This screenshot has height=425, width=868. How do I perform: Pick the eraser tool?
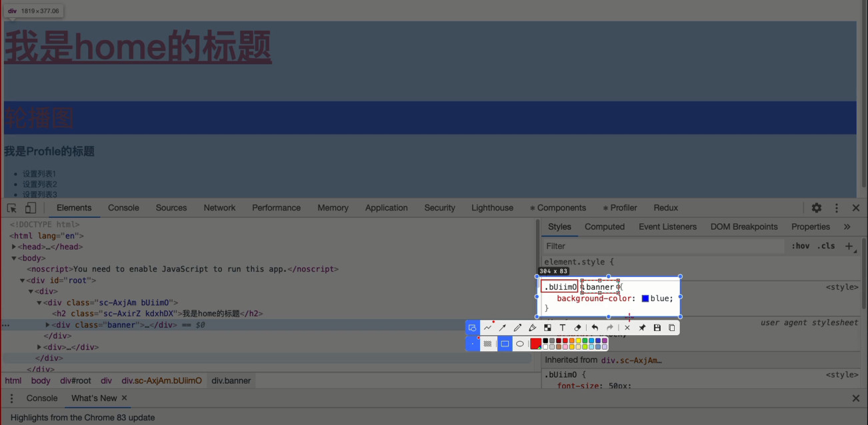pos(577,328)
